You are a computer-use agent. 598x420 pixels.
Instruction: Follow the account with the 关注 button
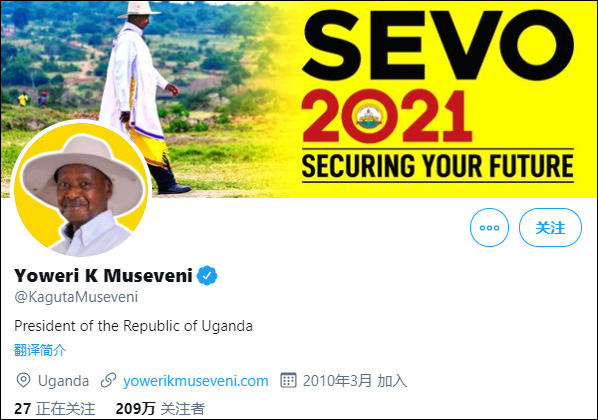point(550,227)
